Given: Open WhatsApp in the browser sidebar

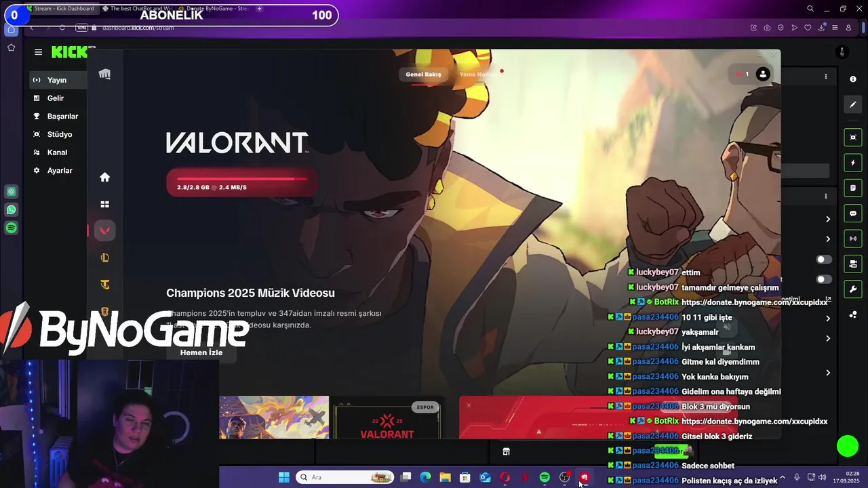Looking at the screenshot, I should point(12,210).
